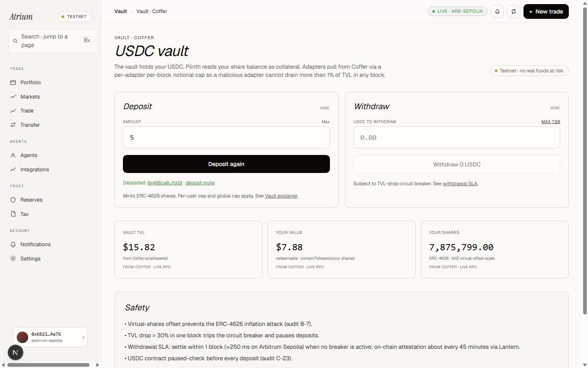Click the $15.82 Vault TVL value
Image resolution: width=588 pixels, height=368 pixels.
(139, 247)
